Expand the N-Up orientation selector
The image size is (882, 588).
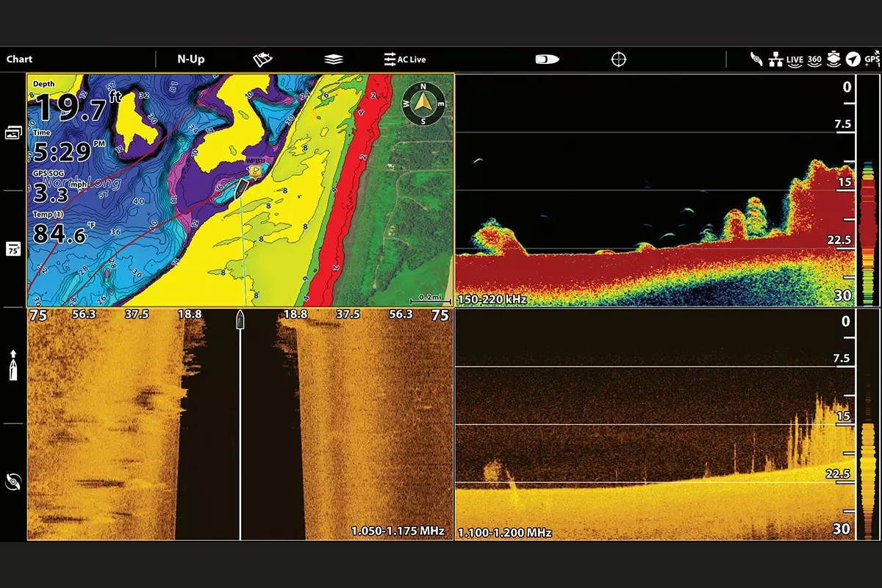190,60
